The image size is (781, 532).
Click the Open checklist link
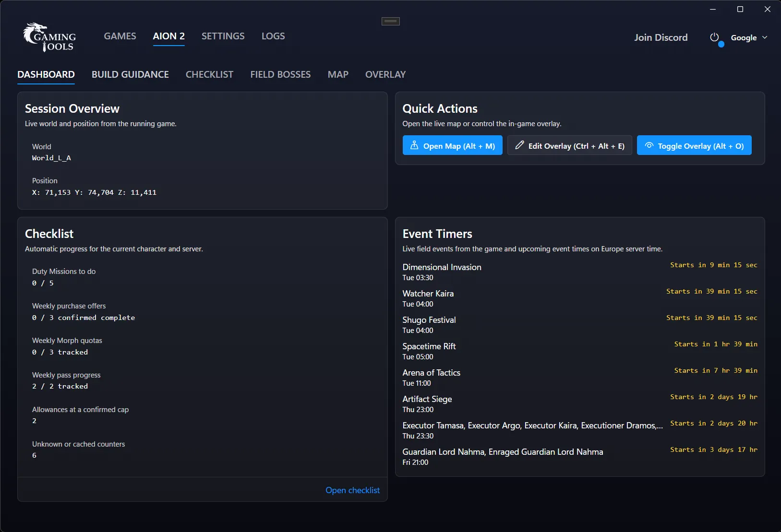352,490
